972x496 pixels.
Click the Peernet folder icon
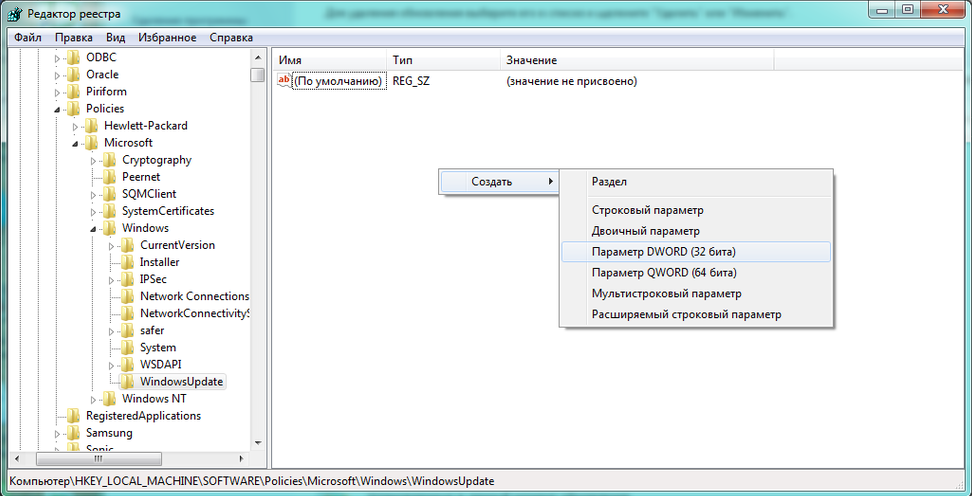110,177
